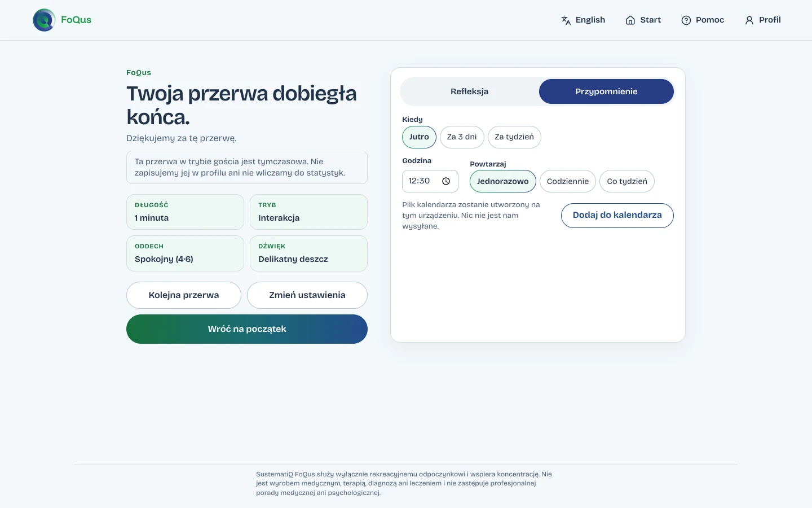Pick the Za tydzień option
This screenshot has width=812, height=508.
514,137
